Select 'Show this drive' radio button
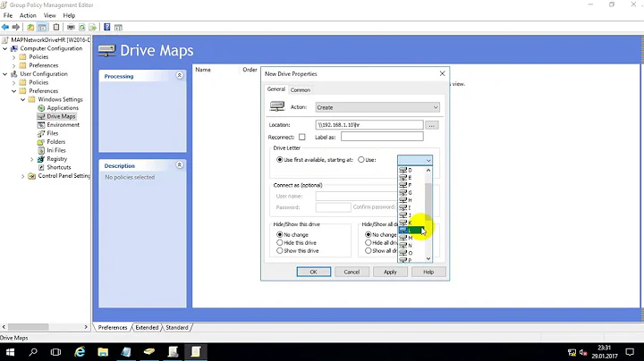 pos(280,251)
